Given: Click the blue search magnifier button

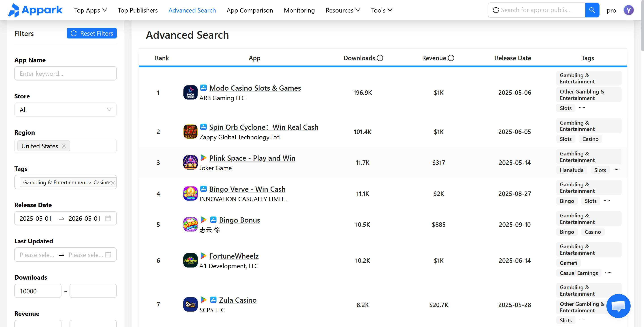Looking at the screenshot, I should (592, 10).
